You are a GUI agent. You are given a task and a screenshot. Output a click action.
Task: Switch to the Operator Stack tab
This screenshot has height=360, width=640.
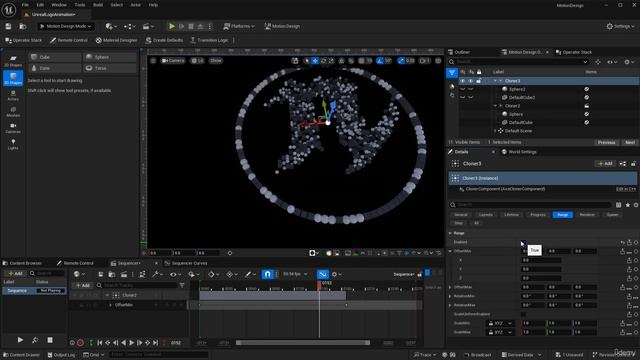click(573, 52)
